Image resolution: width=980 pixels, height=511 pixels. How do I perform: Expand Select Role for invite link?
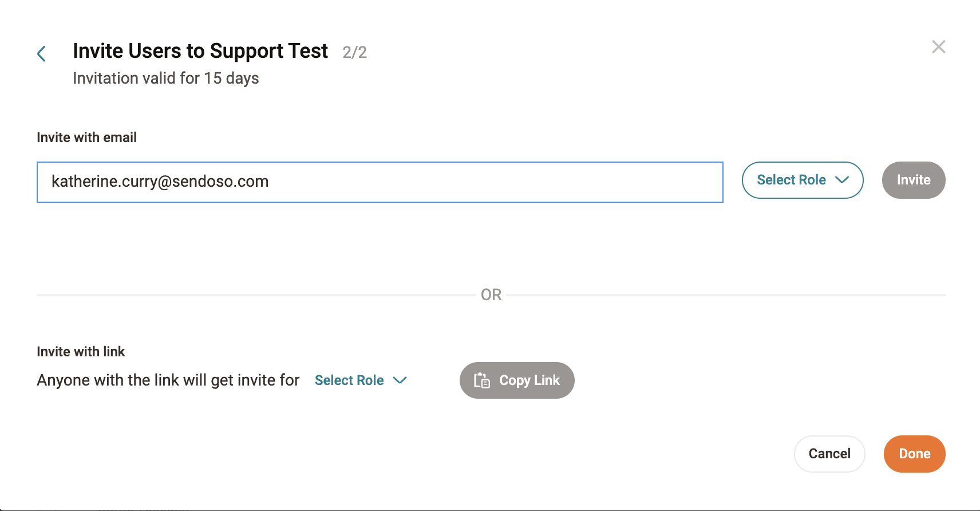click(x=361, y=380)
